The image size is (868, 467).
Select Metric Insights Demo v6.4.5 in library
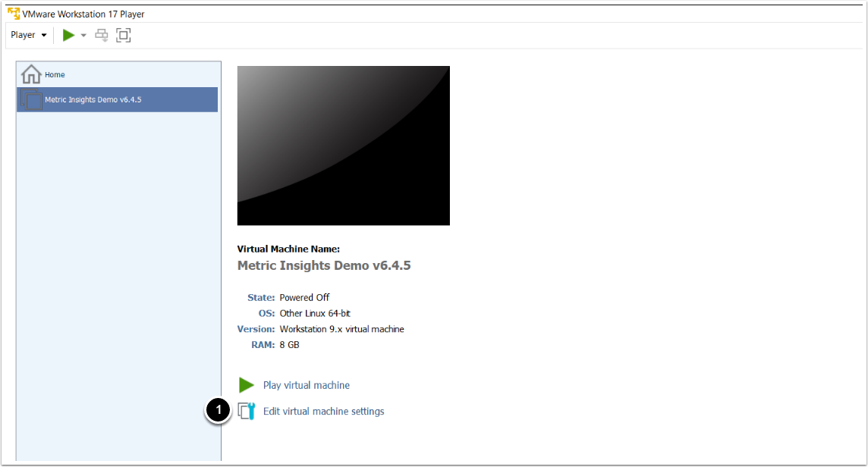tap(118, 99)
